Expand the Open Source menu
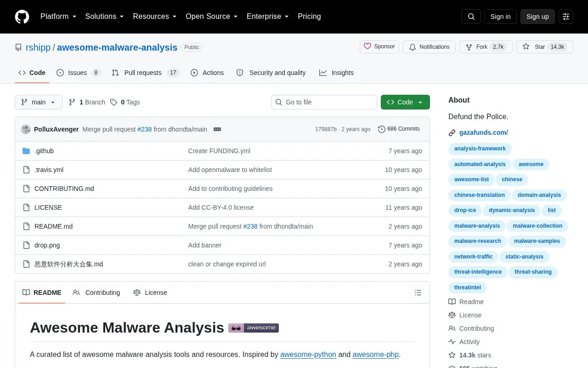The width and height of the screenshot is (588, 368). [211, 17]
